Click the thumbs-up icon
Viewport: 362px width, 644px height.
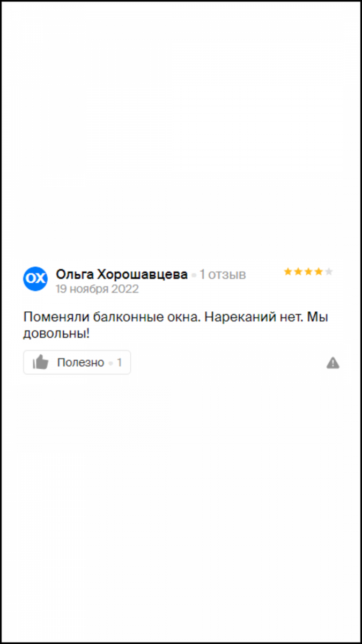tap(40, 362)
